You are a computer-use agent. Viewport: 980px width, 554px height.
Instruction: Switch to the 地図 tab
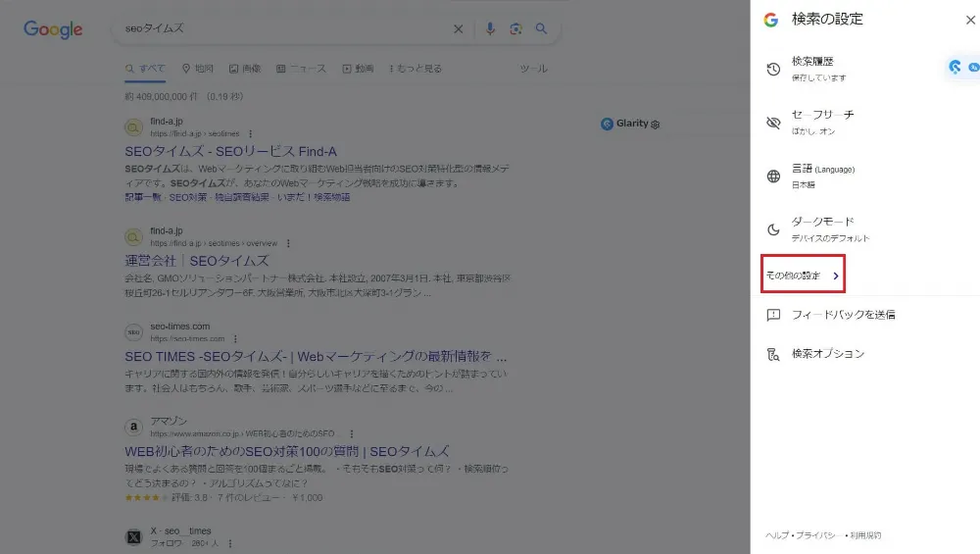[x=198, y=69]
